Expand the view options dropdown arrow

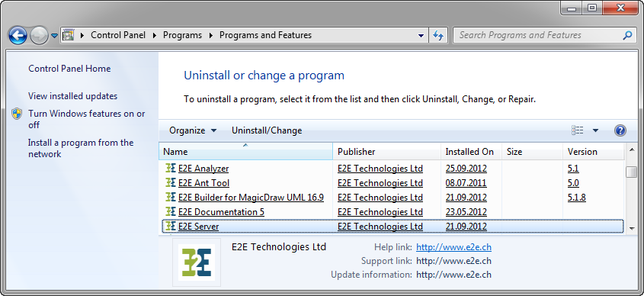click(595, 130)
